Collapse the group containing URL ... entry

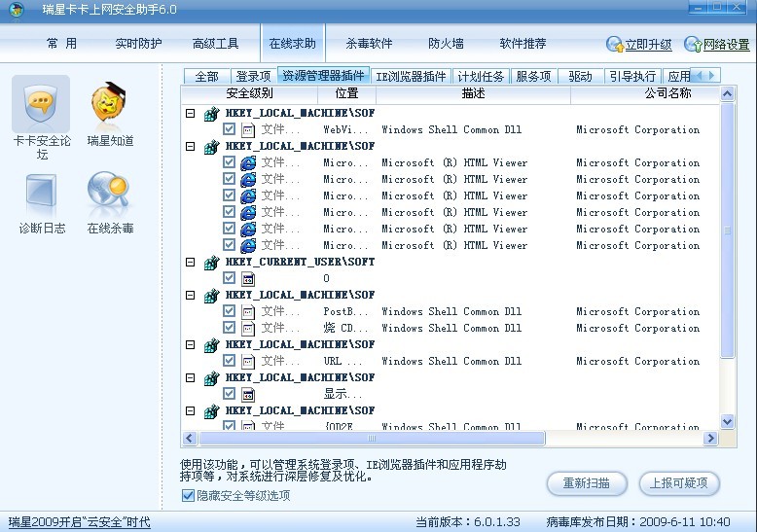(191, 344)
